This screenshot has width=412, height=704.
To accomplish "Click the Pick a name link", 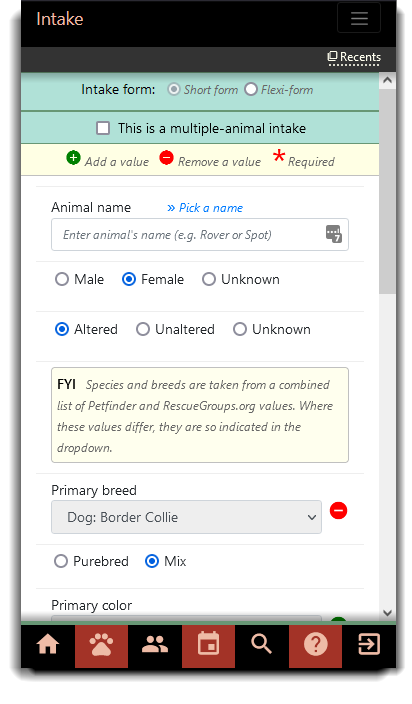I will tap(205, 208).
